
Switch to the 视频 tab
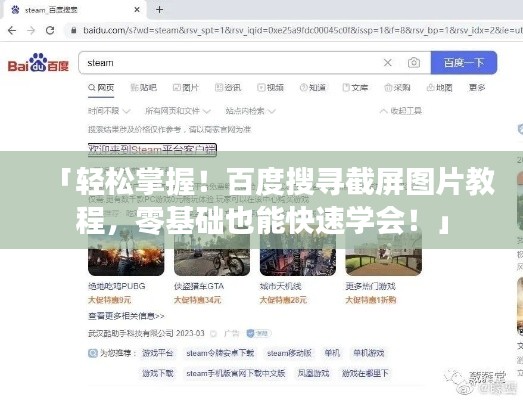tap(271, 87)
